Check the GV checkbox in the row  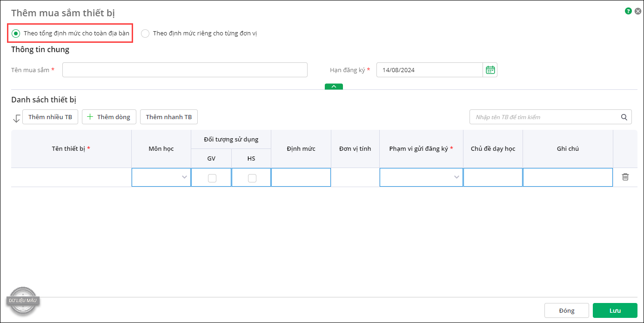tap(212, 178)
